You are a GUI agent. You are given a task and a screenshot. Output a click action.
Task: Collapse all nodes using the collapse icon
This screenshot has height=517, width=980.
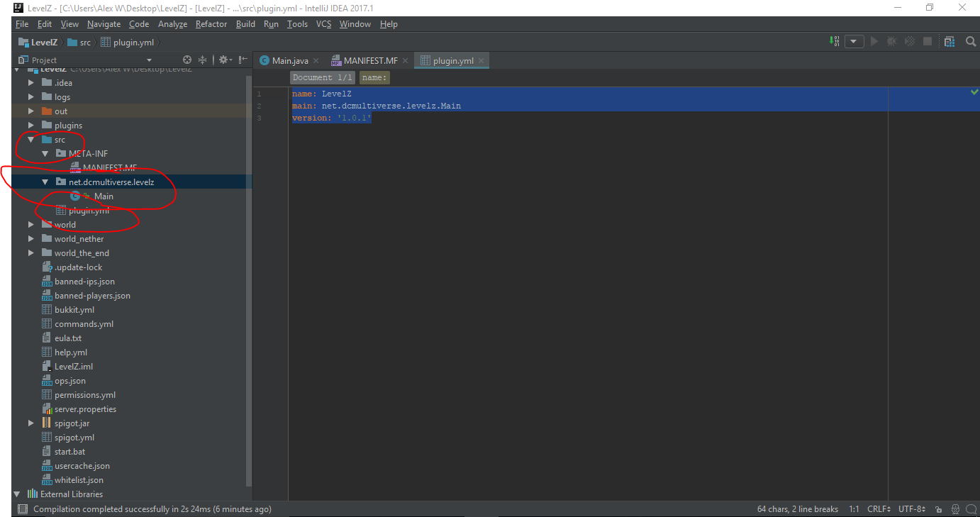202,60
